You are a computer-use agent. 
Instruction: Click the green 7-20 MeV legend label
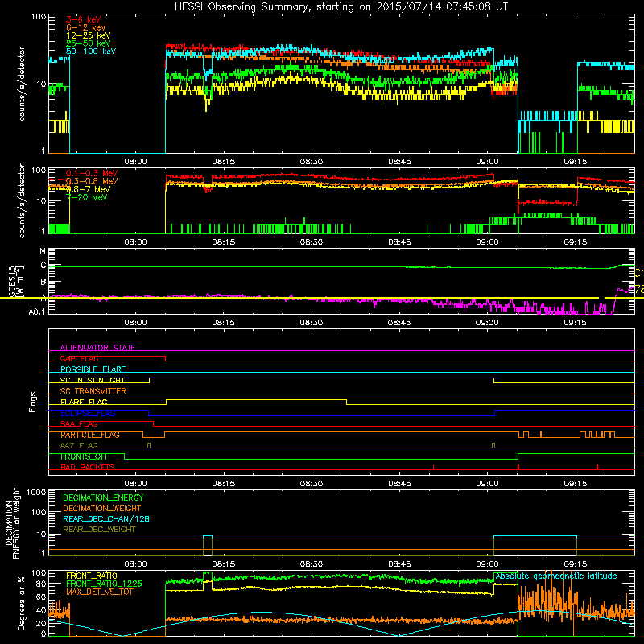click(87, 197)
